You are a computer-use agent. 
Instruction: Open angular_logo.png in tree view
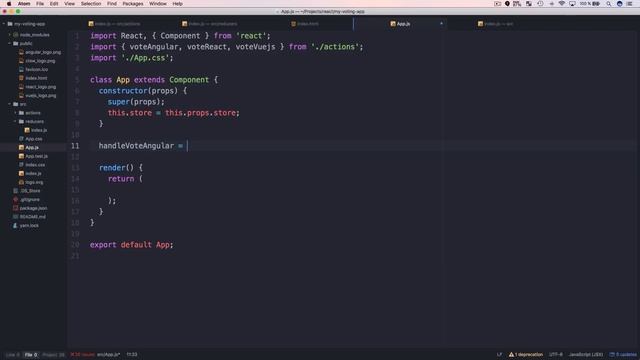coord(43,52)
